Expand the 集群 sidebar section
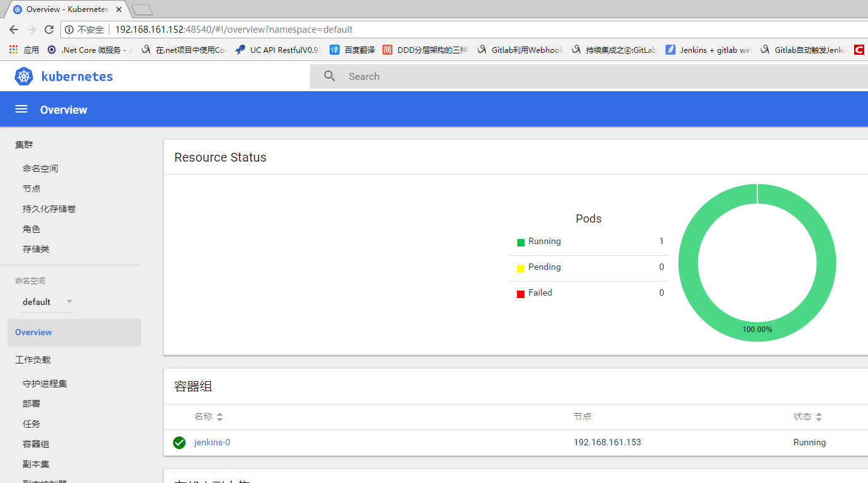The image size is (868, 483). tap(24, 145)
